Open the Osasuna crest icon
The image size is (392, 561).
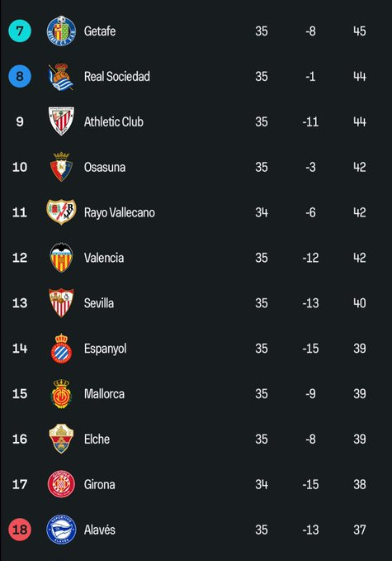[61, 167]
